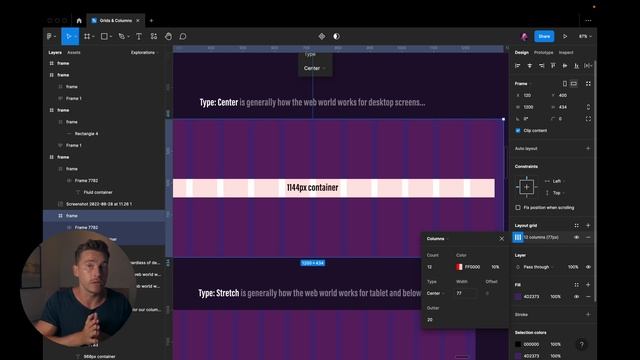The image size is (640, 360).
Task: Select the Text tool
Action: pos(139,36)
